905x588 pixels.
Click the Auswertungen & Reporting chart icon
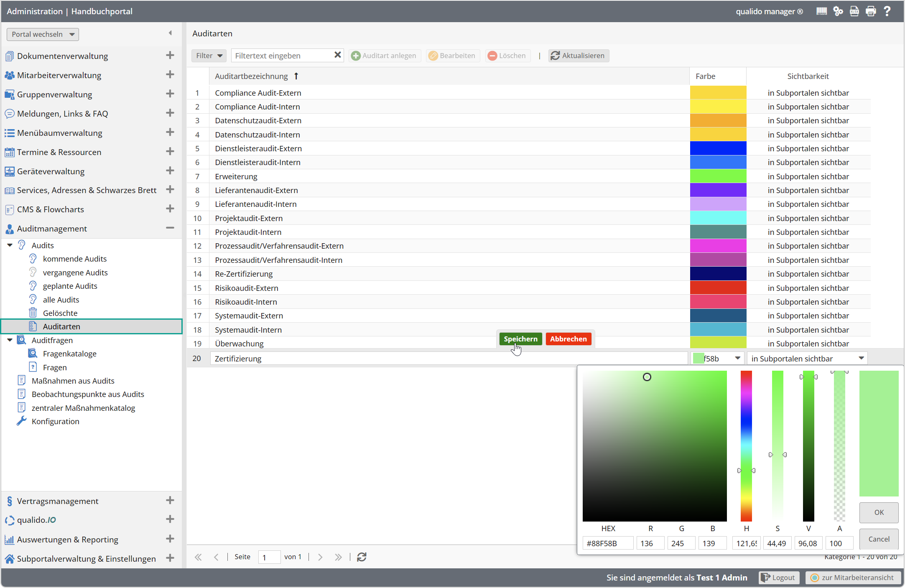9,540
